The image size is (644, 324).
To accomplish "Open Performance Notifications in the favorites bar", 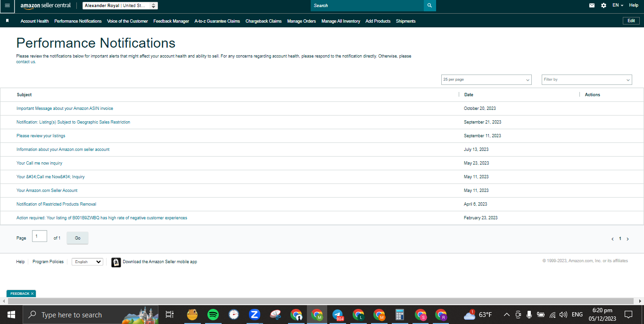I will [78, 21].
